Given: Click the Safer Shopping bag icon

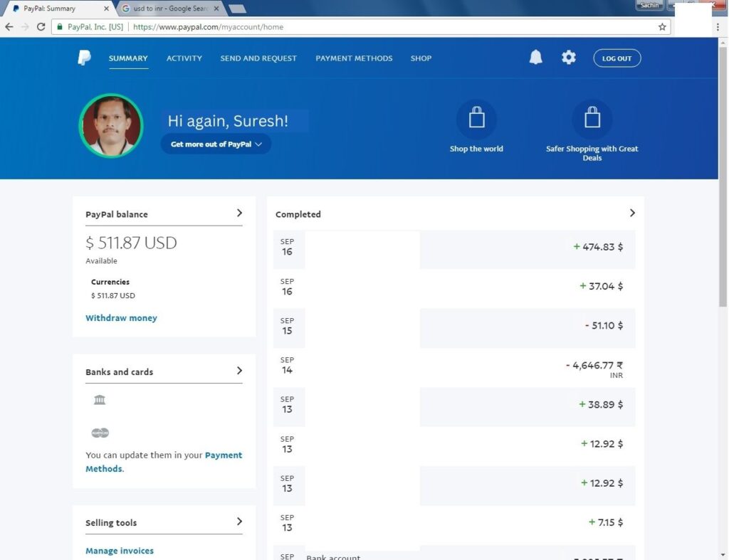Looking at the screenshot, I should tap(592, 119).
